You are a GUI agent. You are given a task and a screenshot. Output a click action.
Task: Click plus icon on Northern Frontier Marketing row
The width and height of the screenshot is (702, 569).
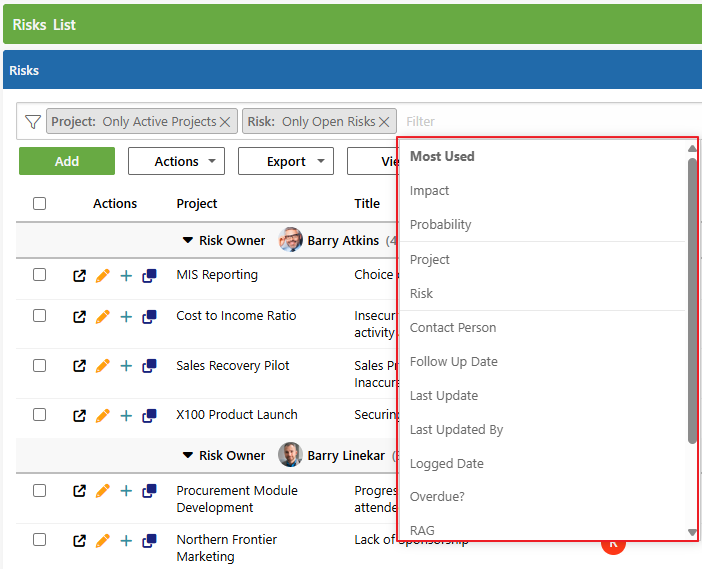pos(126,541)
